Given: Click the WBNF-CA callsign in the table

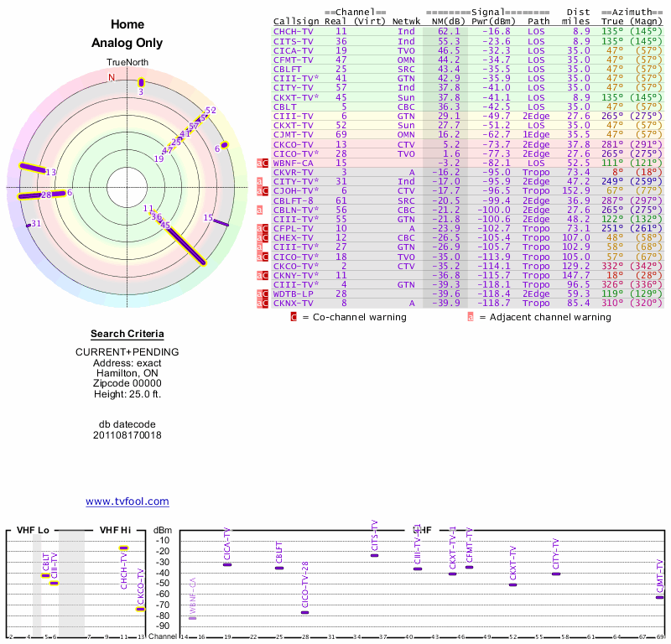Looking at the screenshot, I should (294, 163).
